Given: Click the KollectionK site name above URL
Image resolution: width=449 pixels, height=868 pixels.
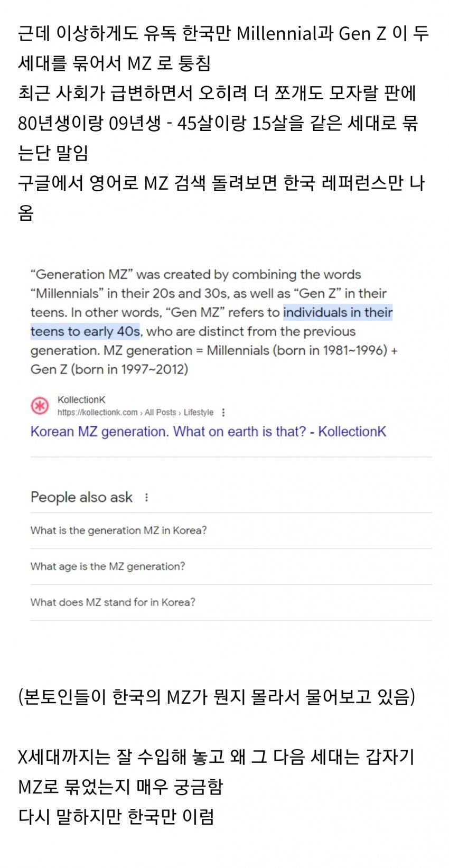Looking at the screenshot, I should click(81, 400).
